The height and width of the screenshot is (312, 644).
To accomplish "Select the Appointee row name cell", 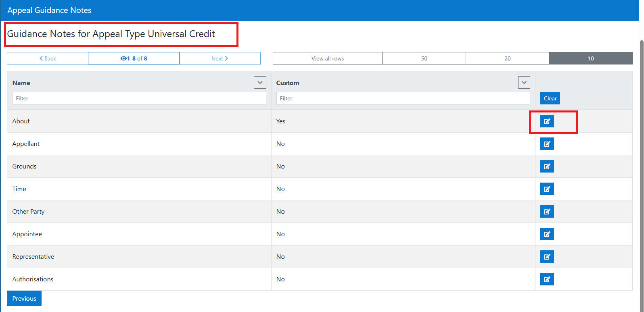I will (139, 234).
